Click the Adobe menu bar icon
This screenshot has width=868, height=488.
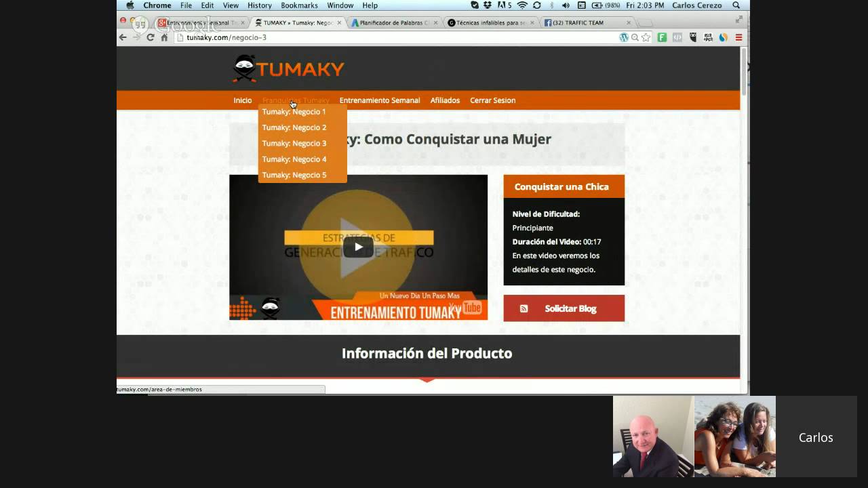505,5
